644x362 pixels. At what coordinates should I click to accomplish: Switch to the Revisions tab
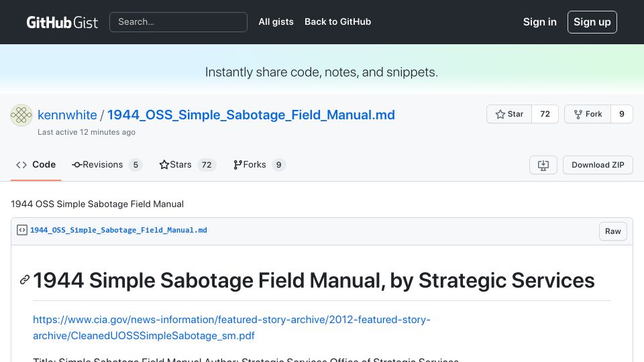point(107,165)
